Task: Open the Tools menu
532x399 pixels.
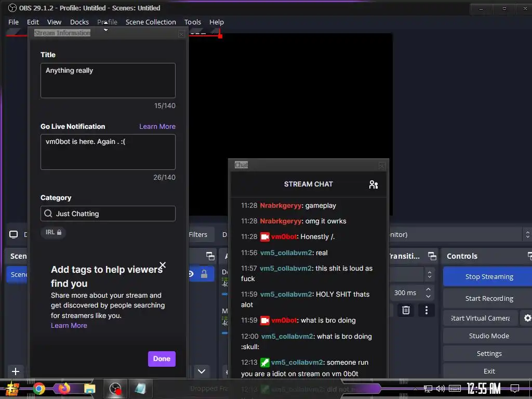Action: 193,22
